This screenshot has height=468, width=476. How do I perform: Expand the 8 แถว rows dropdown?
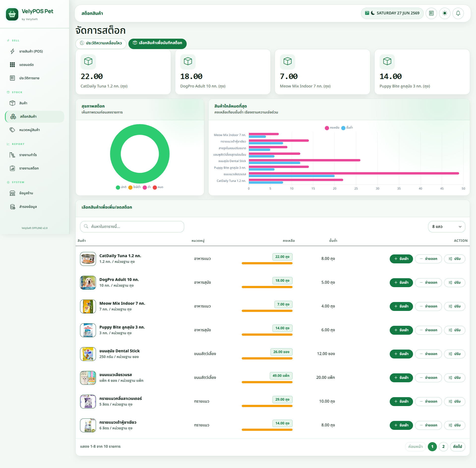point(446,227)
